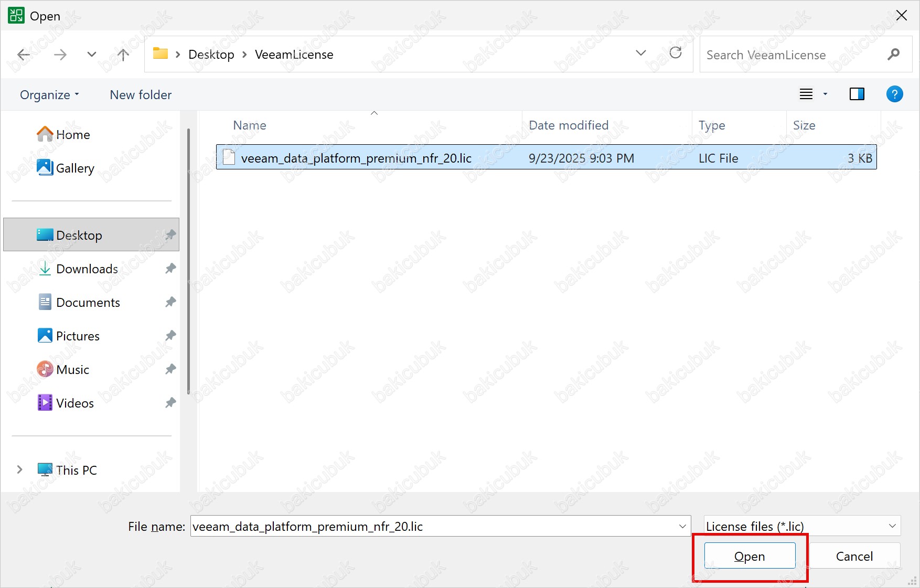The image size is (920, 588).
Task: Click the navigation pane scrollbar
Action: point(188,262)
